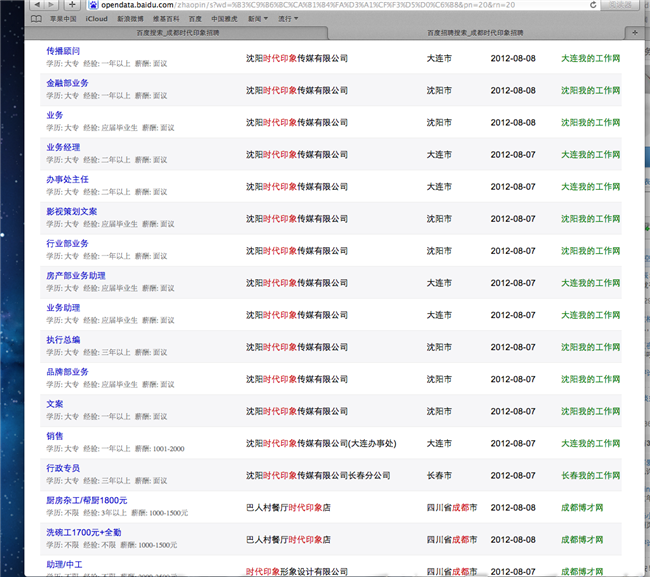View the 洗碗工1700元+全勤 job listing
This screenshot has width=650, height=577.
[x=84, y=532]
